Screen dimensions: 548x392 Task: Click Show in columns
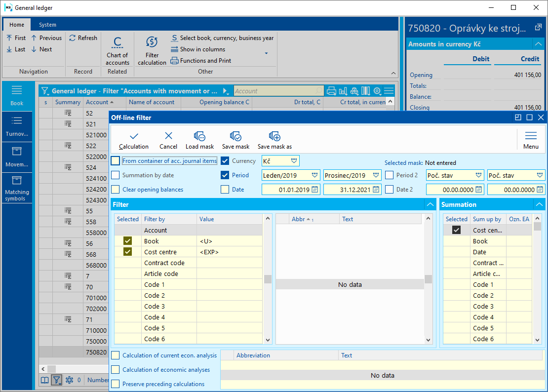(198, 49)
